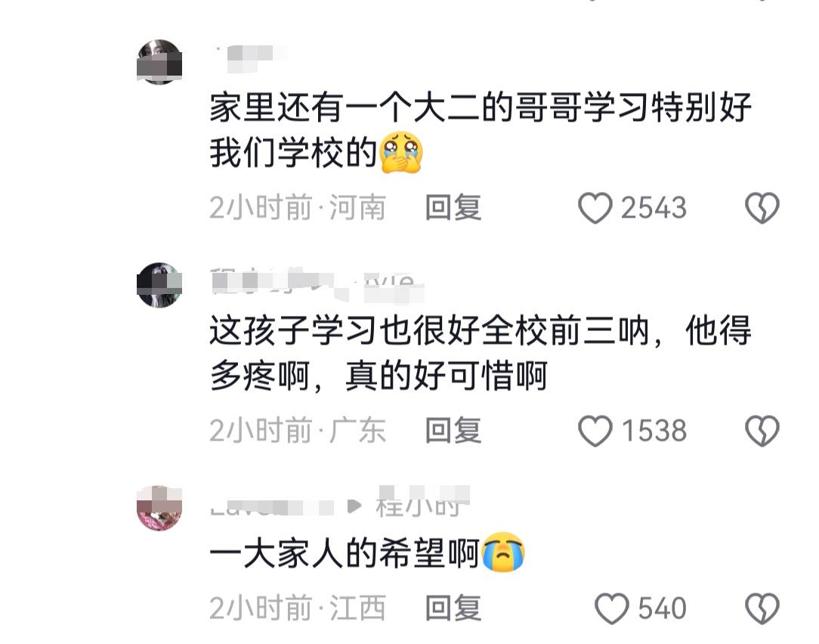
Task: Reply to the comment from 江西
Action: coord(453,608)
